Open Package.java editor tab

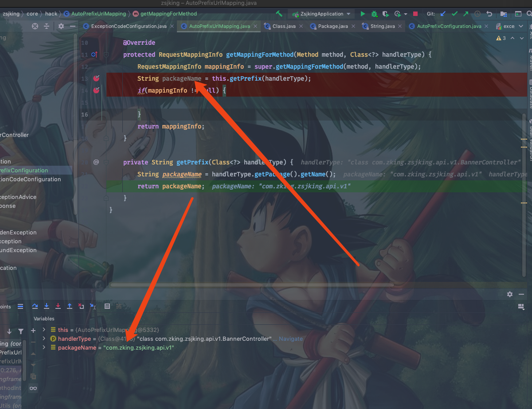[333, 26]
